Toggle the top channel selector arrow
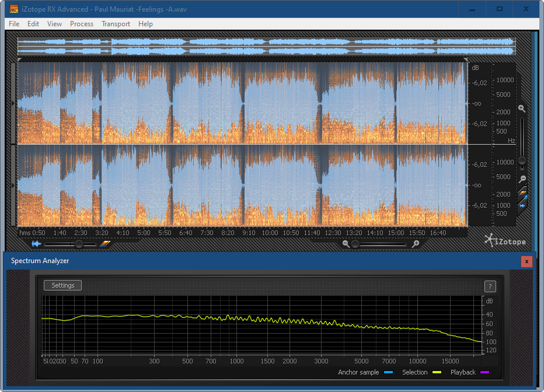 [14, 103]
